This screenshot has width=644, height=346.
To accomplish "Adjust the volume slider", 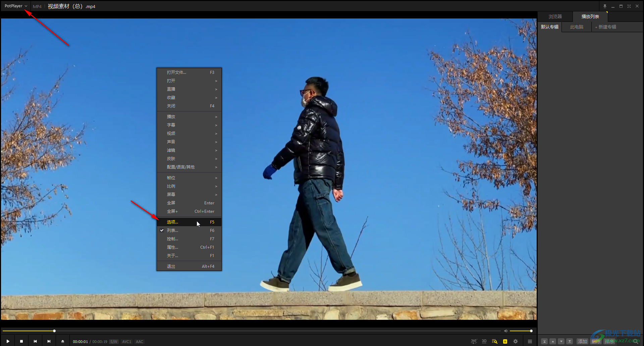I will (x=521, y=331).
